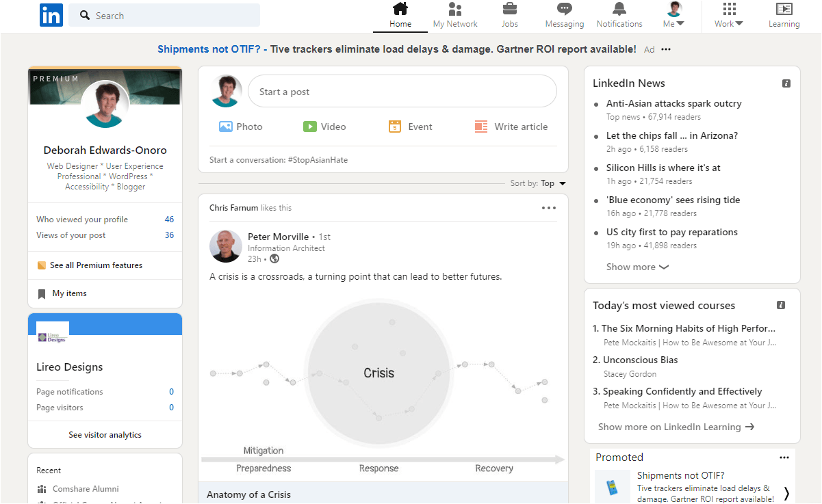Read US city first to pay reparations
This screenshot has height=504, width=822.
point(672,233)
